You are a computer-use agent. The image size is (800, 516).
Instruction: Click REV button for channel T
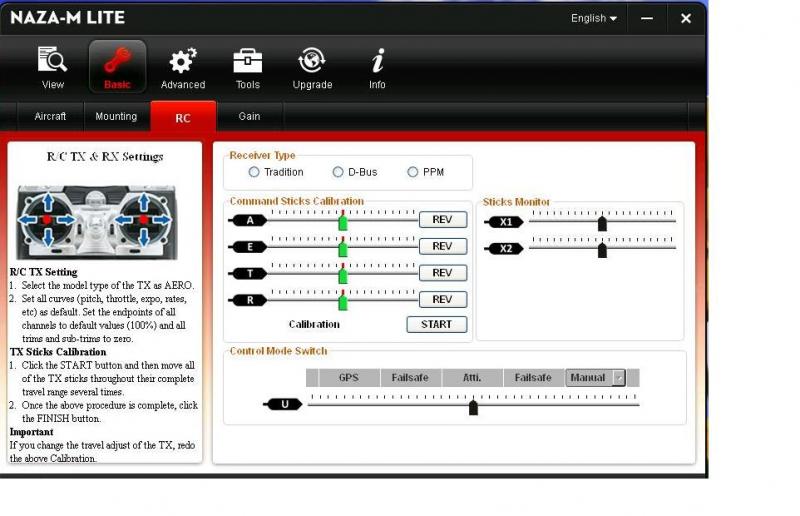click(442, 273)
